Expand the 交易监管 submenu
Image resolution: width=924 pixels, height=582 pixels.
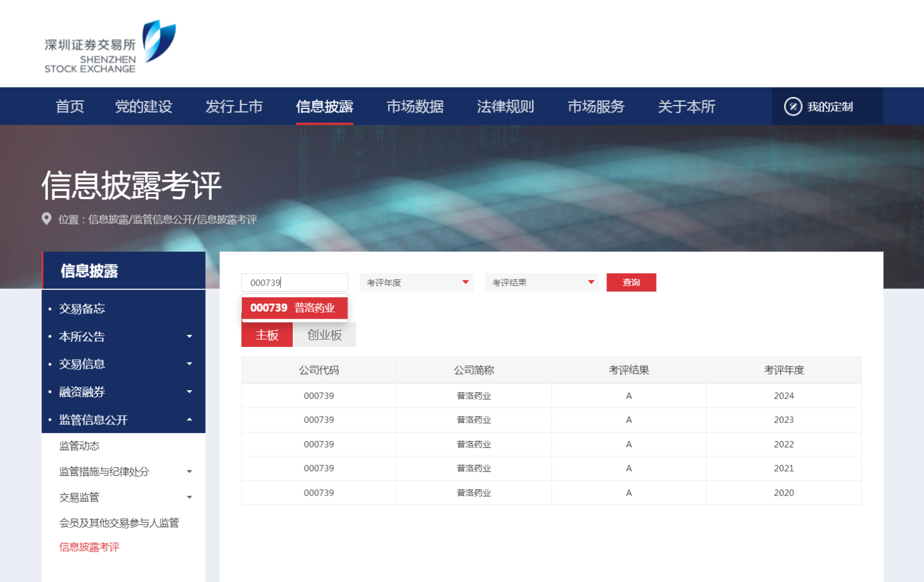(191, 497)
